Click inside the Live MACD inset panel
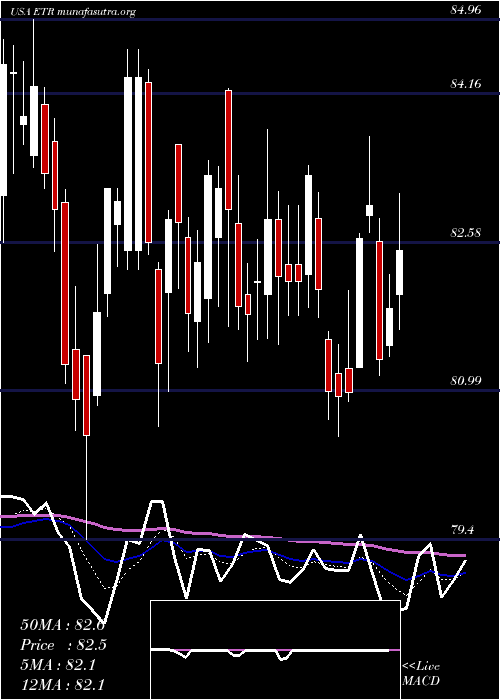The height and width of the screenshot is (700, 500). pyautogui.click(x=275, y=650)
